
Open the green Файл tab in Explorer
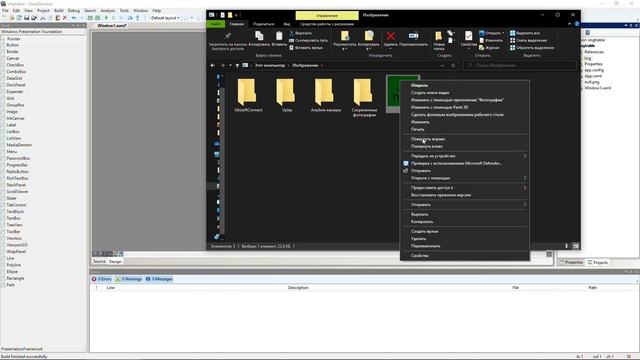tap(216, 24)
